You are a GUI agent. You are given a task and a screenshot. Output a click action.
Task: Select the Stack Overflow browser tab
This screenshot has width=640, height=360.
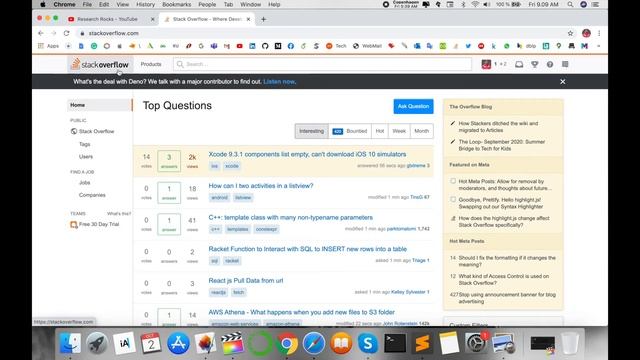coord(207,19)
